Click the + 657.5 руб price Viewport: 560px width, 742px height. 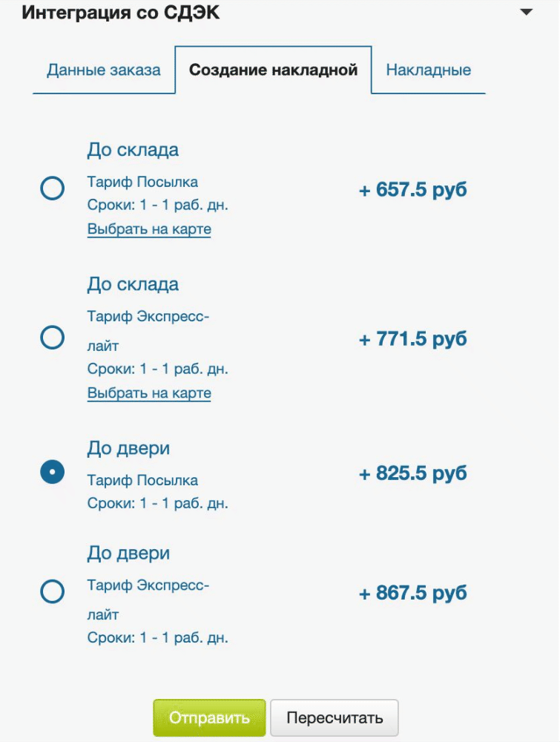point(413,190)
